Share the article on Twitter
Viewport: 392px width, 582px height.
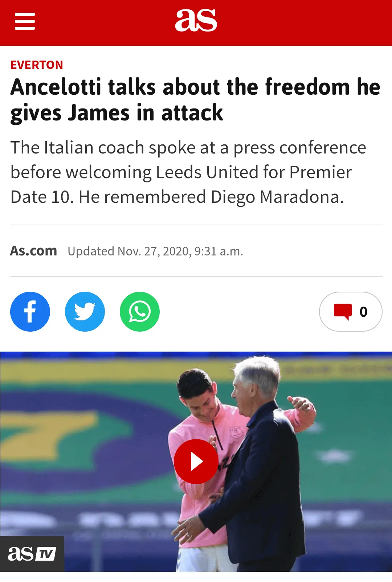click(x=85, y=312)
